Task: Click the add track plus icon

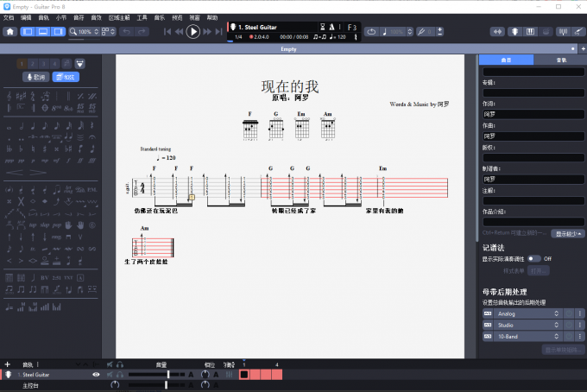Action: (8, 364)
